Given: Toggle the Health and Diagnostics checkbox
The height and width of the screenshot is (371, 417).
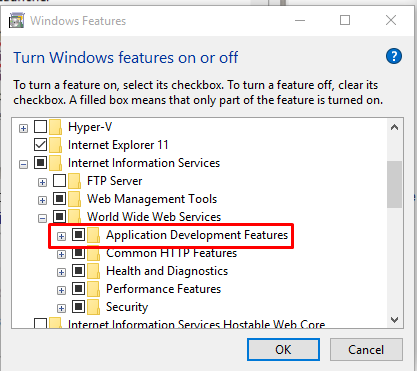Looking at the screenshot, I should 79,271.
